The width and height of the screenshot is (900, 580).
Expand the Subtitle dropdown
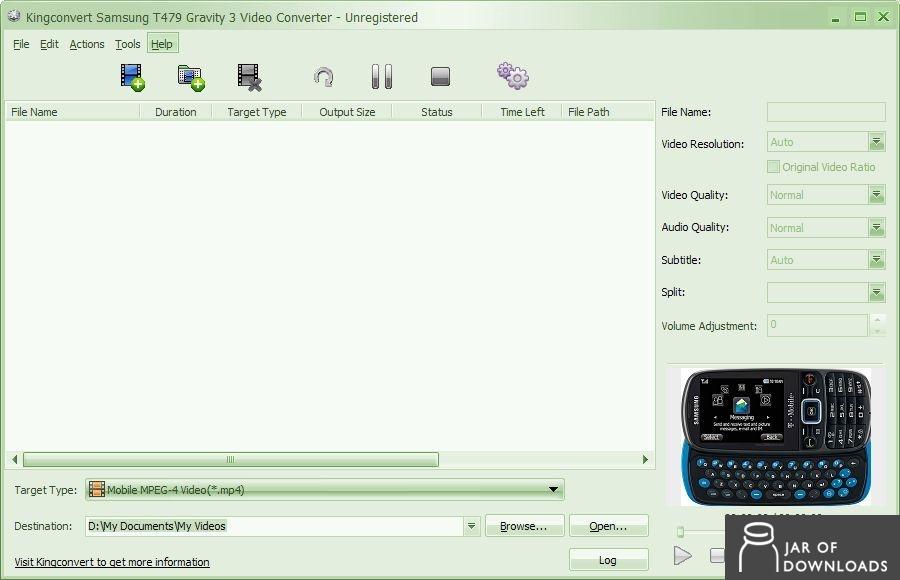[876, 260]
